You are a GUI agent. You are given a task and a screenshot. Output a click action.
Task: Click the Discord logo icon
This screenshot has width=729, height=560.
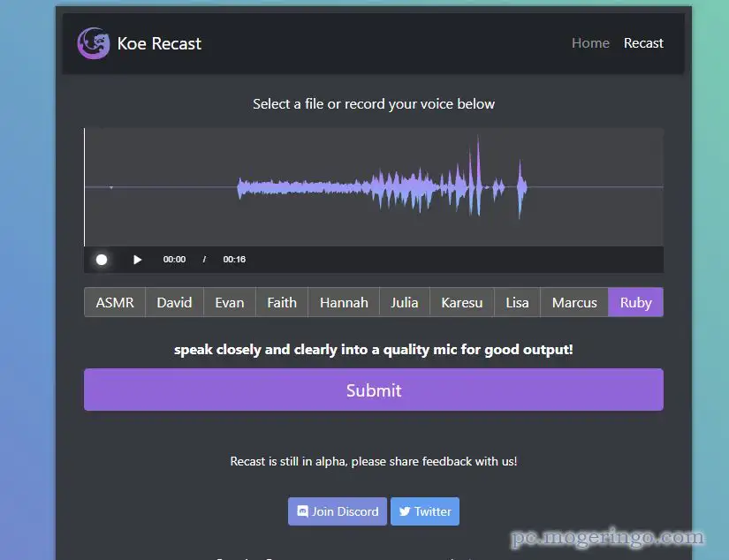pos(303,511)
